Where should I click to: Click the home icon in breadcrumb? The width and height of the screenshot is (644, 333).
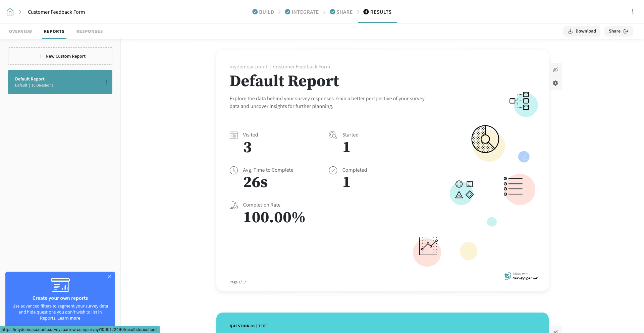click(10, 12)
